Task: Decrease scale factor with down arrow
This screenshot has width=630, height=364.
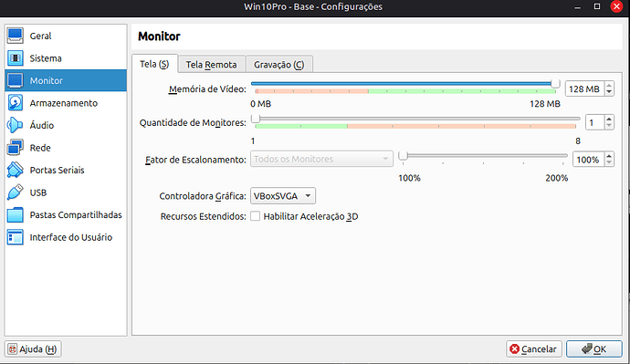Action: 609,163
